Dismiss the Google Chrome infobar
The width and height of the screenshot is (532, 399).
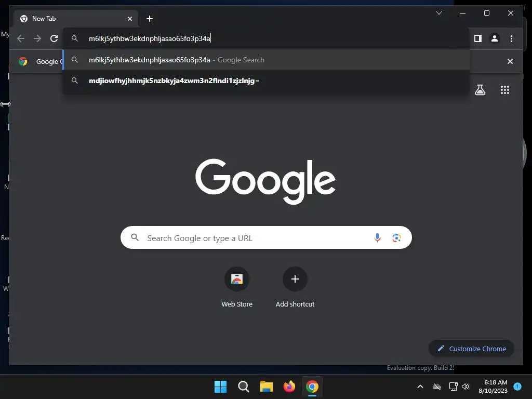[510, 61]
